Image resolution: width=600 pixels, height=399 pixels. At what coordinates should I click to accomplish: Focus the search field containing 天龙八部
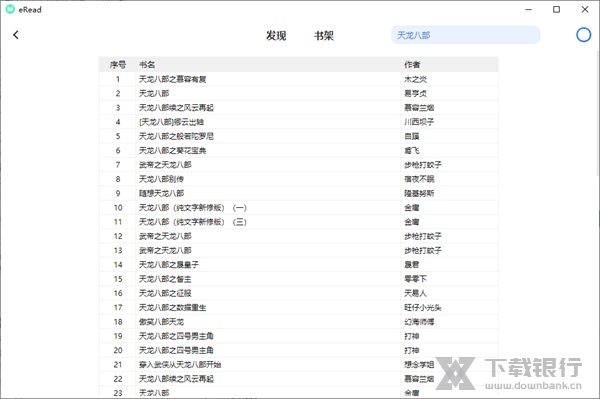465,35
